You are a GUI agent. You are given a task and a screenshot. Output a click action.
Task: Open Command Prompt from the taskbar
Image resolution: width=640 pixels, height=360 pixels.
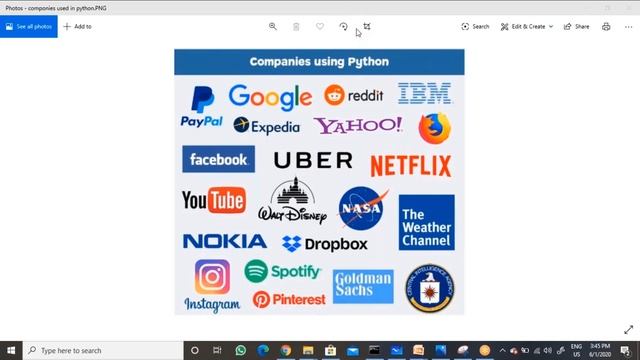pyautogui.click(x=375, y=351)
